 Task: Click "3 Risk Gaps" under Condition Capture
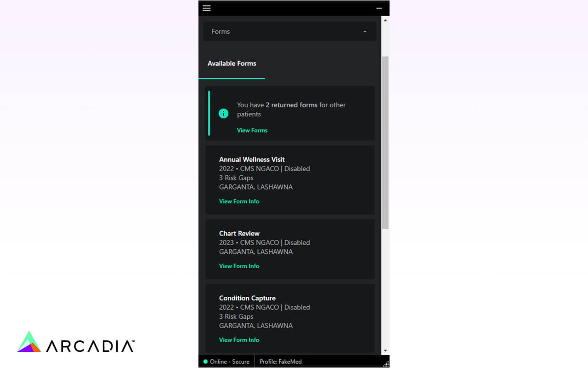tap(236, 316)
